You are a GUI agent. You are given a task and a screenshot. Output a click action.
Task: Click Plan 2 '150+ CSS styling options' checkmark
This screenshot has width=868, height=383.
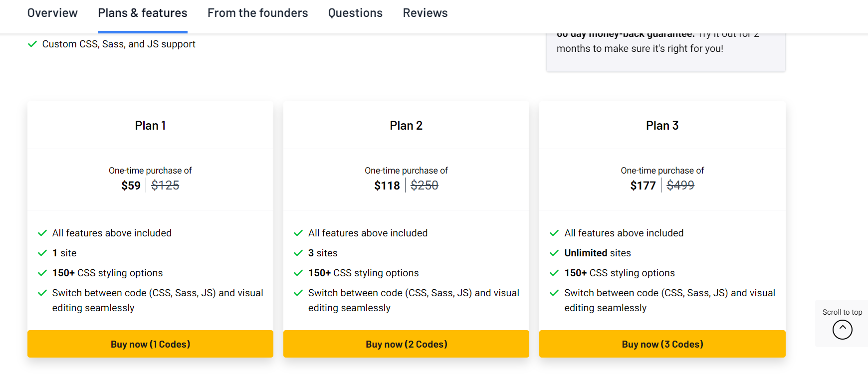[298, 273]
